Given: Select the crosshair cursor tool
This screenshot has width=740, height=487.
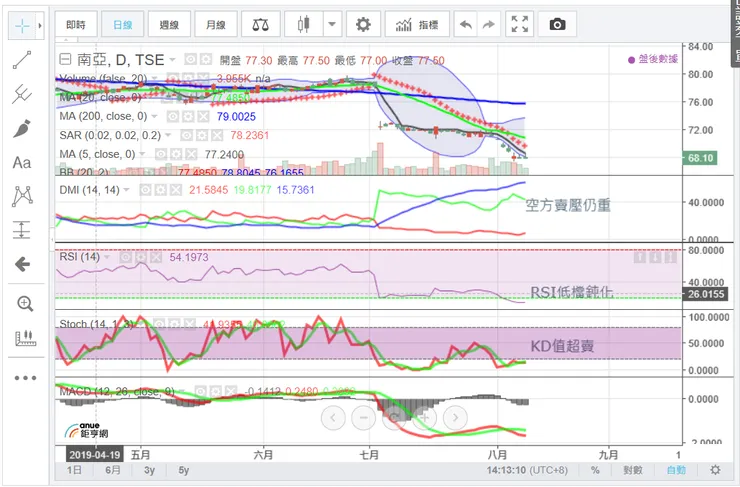Looking at the screenshot, I should pyautogui.click(x=23, y=25).
